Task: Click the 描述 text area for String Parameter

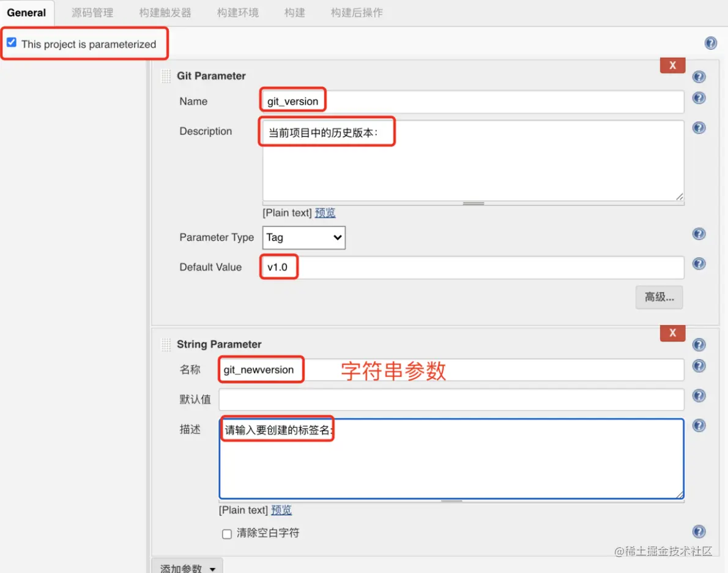Action: [x=451, y=459]
